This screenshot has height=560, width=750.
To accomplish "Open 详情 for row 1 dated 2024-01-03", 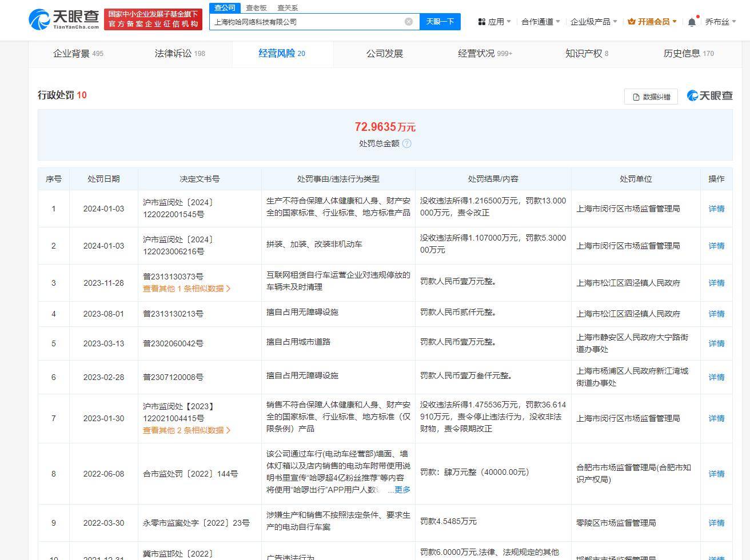I will [x=716, y=209].
